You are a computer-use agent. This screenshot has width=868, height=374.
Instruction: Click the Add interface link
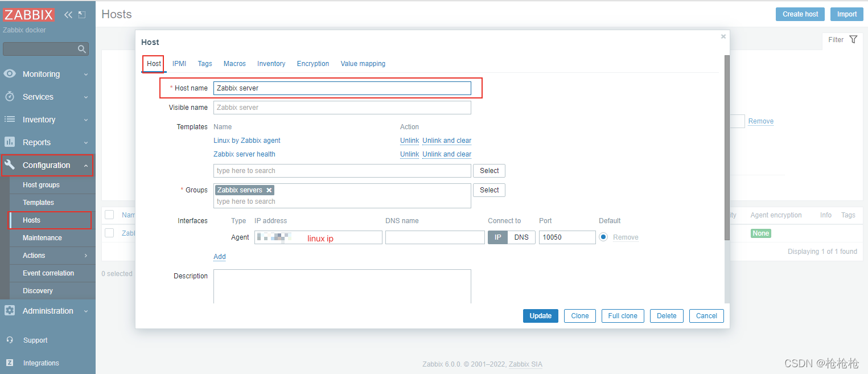220,257
